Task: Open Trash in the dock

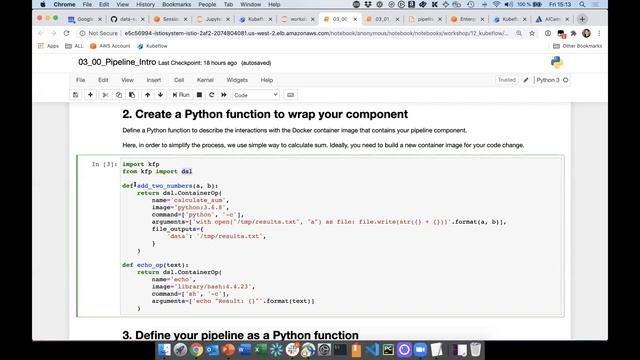Action: coord(476,350)
